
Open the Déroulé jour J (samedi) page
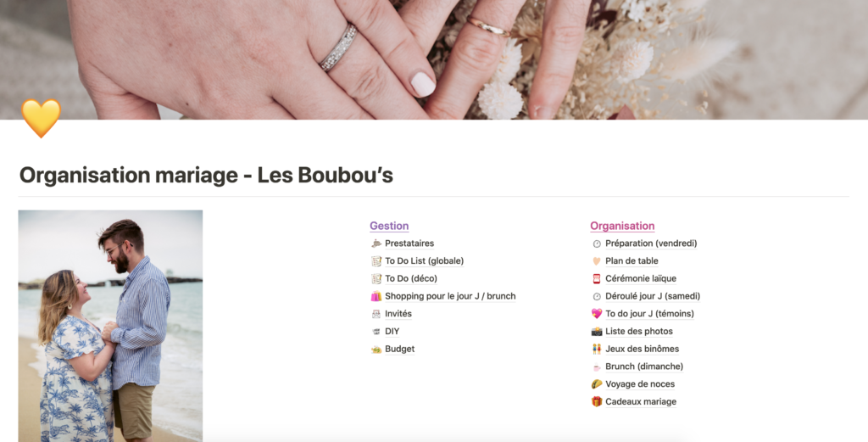(653, 296)
